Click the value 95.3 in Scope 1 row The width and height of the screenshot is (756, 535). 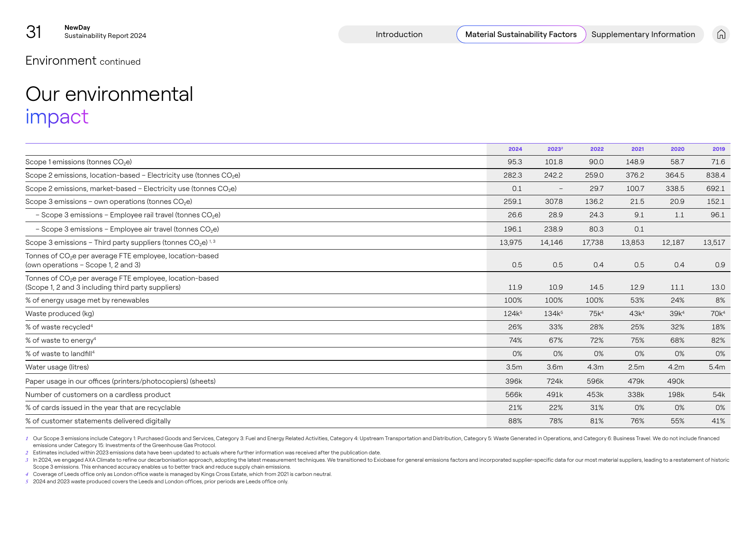[x=515, y=162]
